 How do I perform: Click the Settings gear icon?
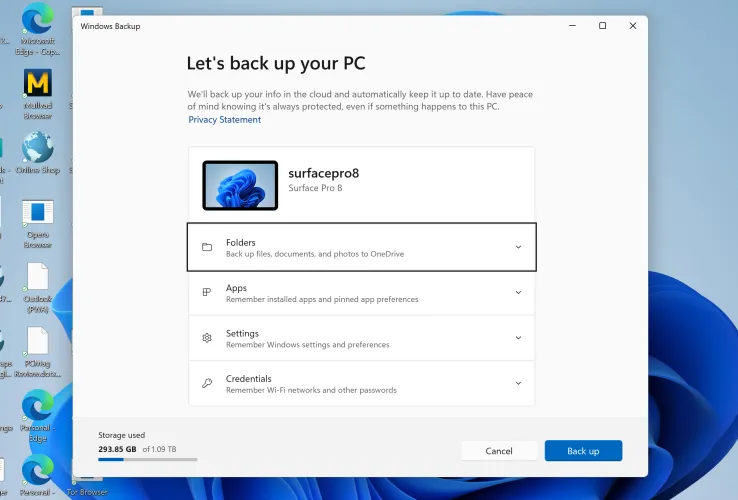[x=207, y=338]
